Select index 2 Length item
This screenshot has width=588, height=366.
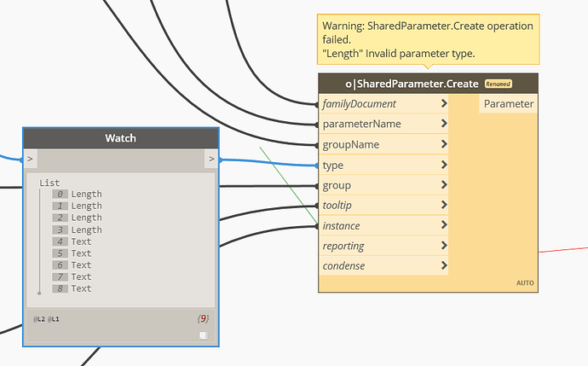pos(78,218)
